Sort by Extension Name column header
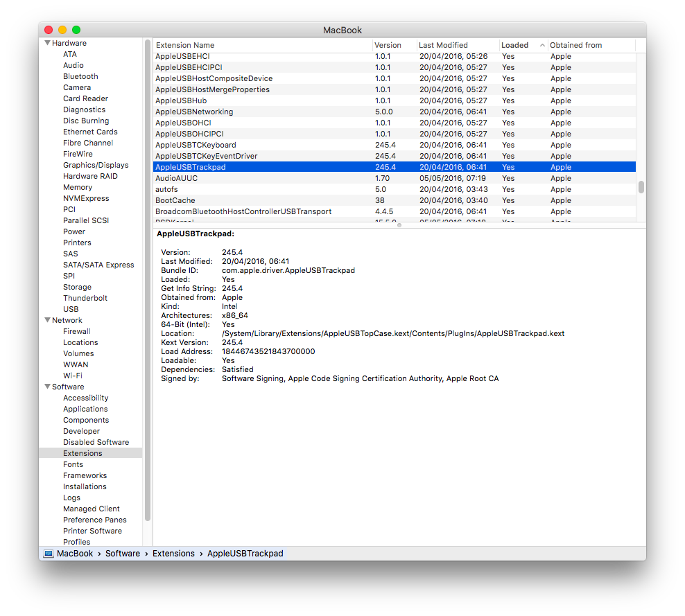 click(263, 45)
